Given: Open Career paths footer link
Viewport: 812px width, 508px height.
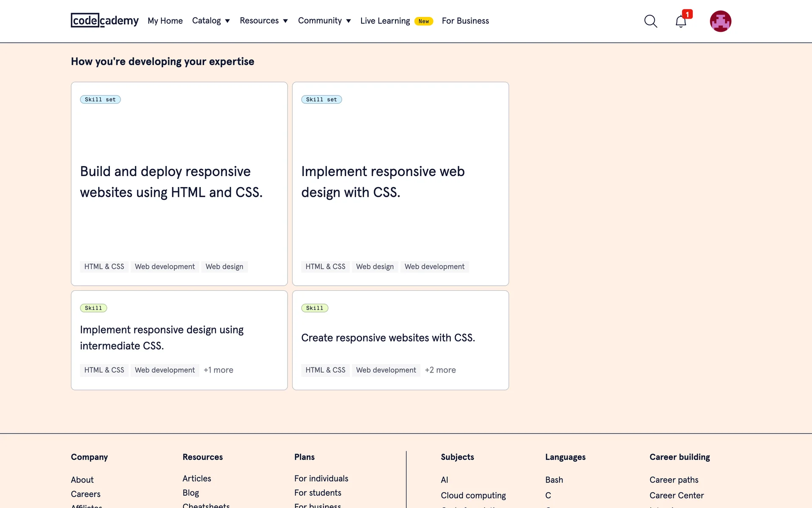Looking at the screenshot, I should (x=674, y=480).
